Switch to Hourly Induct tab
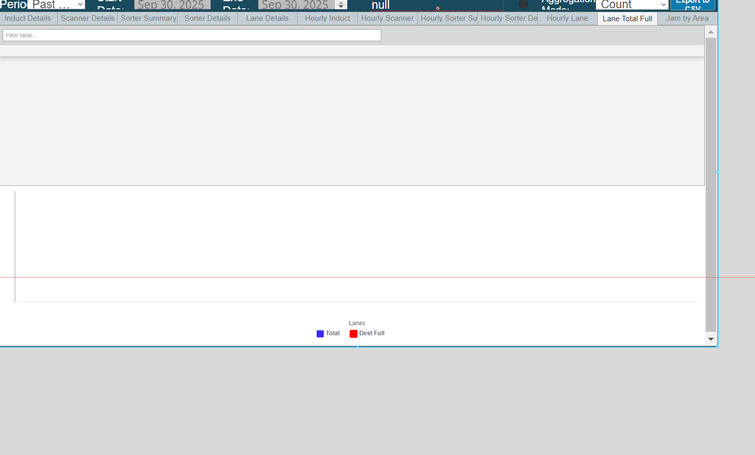Viewport: 755px width, 455px height. [x=327, y=18]
